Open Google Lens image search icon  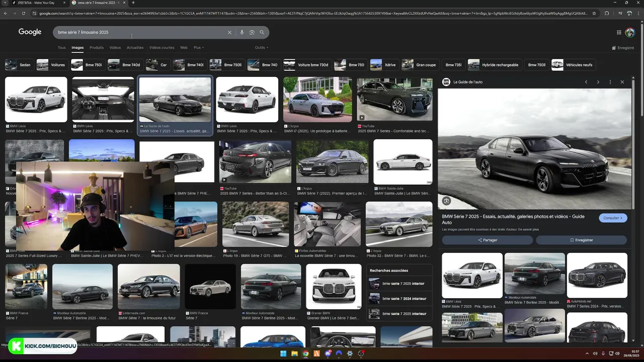click(x=252, y=32)
